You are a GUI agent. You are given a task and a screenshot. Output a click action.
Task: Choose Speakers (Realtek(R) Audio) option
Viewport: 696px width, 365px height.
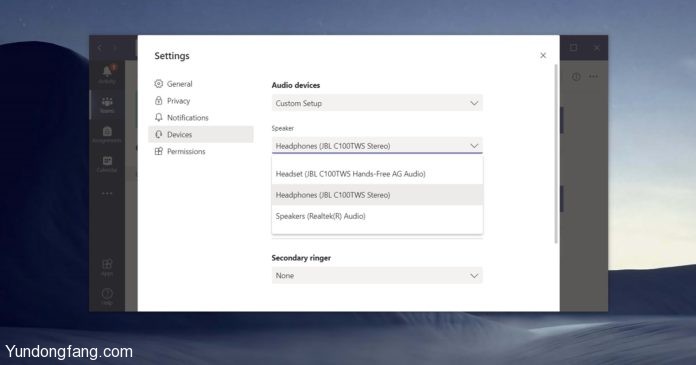coord(377,216)
